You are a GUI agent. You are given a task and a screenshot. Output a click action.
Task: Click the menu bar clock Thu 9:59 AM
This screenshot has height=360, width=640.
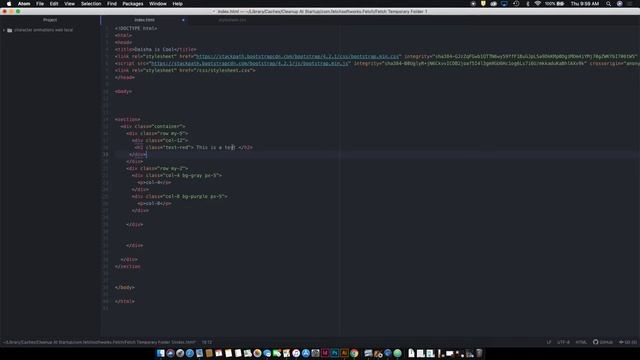point(584,4)
